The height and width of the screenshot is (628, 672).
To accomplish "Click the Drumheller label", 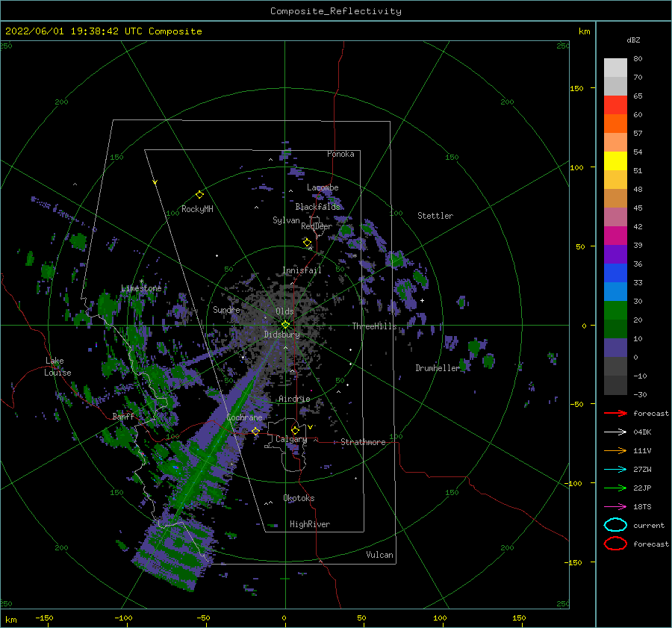I will pyautogui.click(x=438, y=368).
